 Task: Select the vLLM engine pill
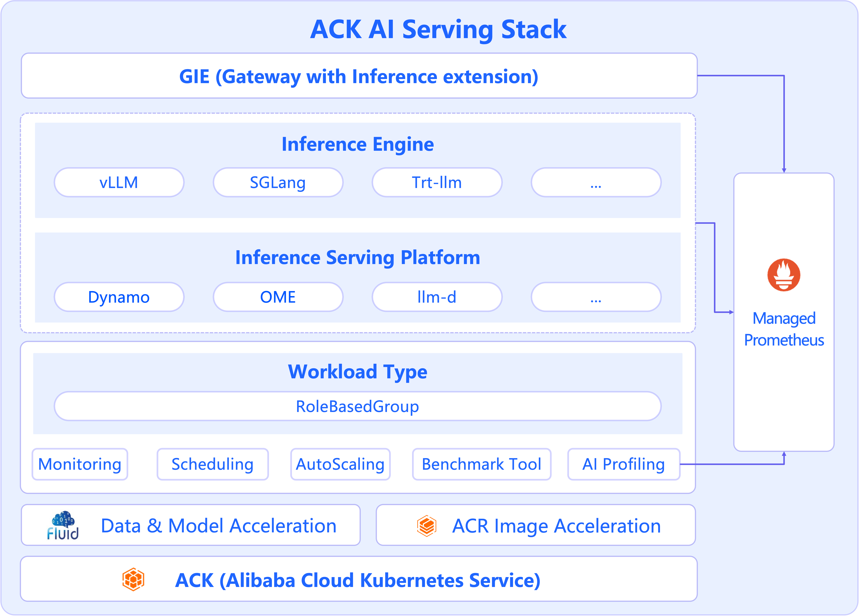coord(119,182)
